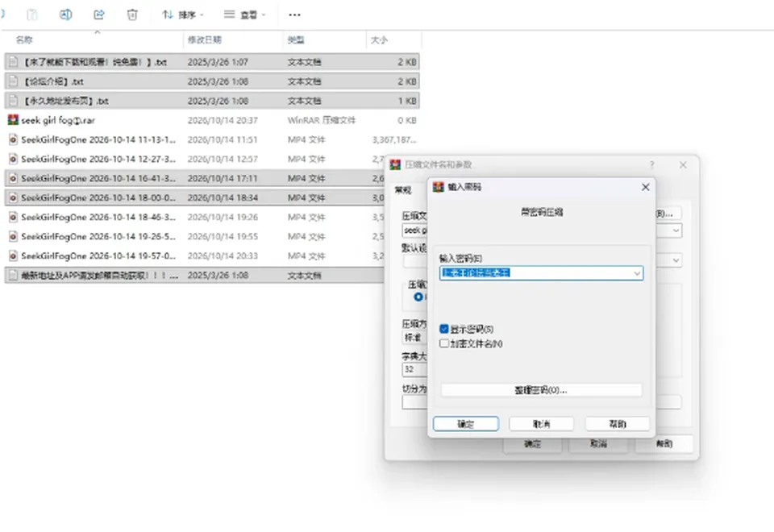The width and height of the screenshot is (774, 532).
Task: Click 取消 (Cancel) in the back archive dialog
Action: click(598, 443)
